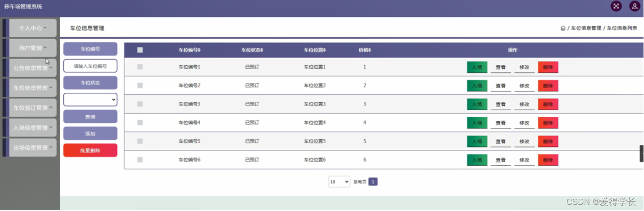Expand the 车位预订管理 sidebar menu
644x211 pixels.
[33, 108]
